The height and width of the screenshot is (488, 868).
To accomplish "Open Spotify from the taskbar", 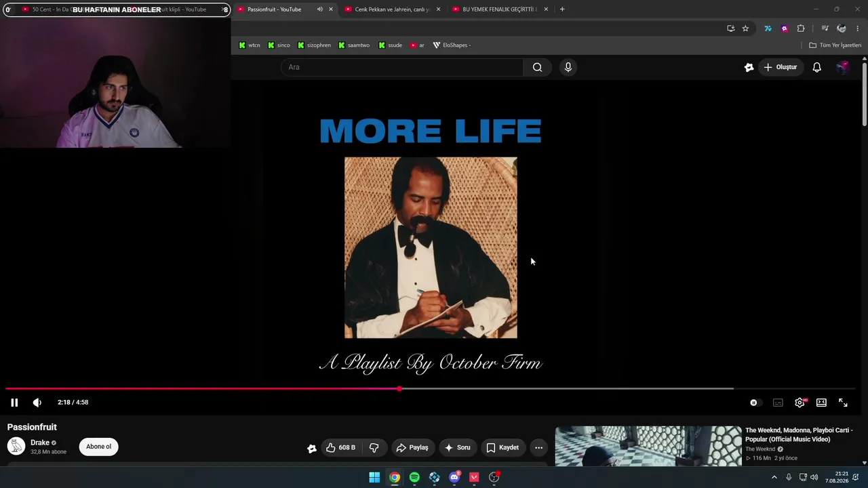I will pyautogui.click(x=414, y=477).
